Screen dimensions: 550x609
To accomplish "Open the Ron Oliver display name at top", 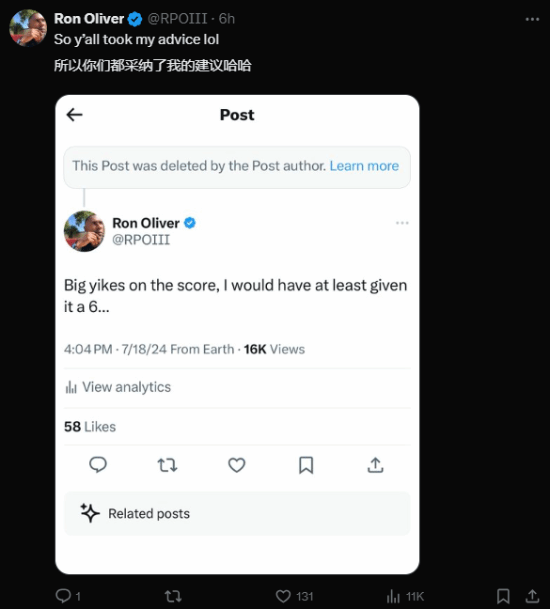I will pyautogui.click(x=89, y=19).
